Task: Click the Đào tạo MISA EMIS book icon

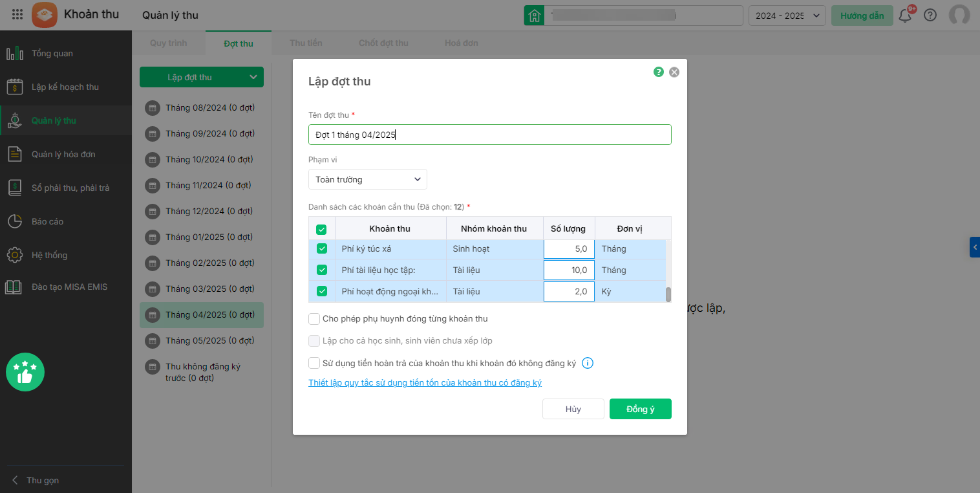Action: (x=14, y=287)
